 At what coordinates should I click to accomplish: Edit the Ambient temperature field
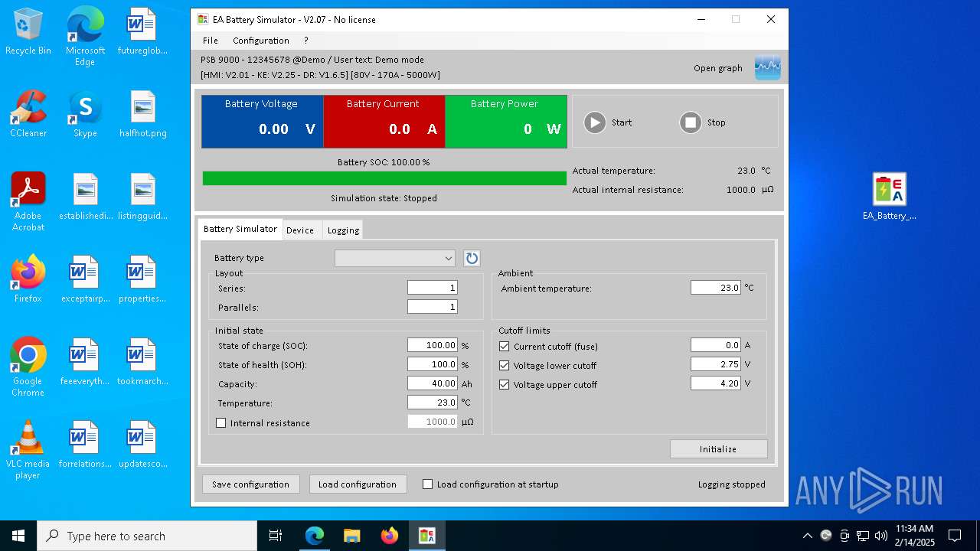[716, 288]
